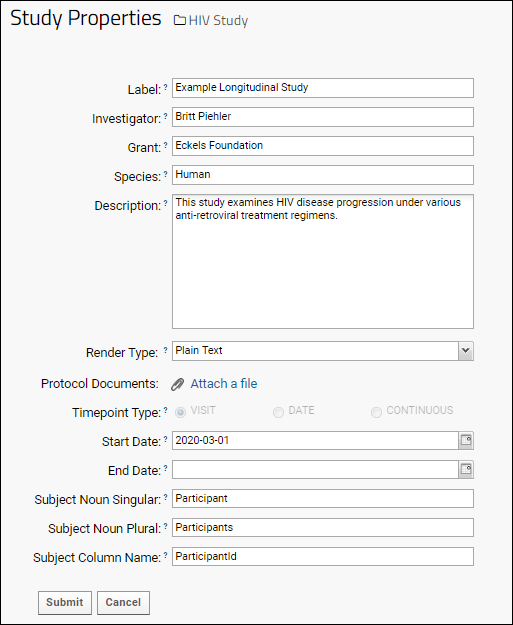This screenshot has height=625, width=513.
Task: Click the paperclip attach icon
Action: point(177,385)
